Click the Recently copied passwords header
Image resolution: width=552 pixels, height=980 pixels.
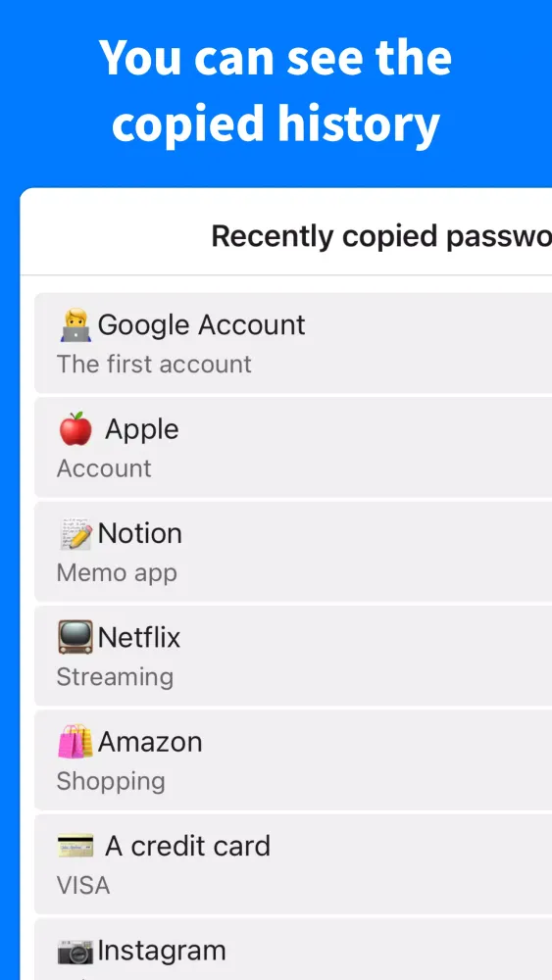(381, 236)
